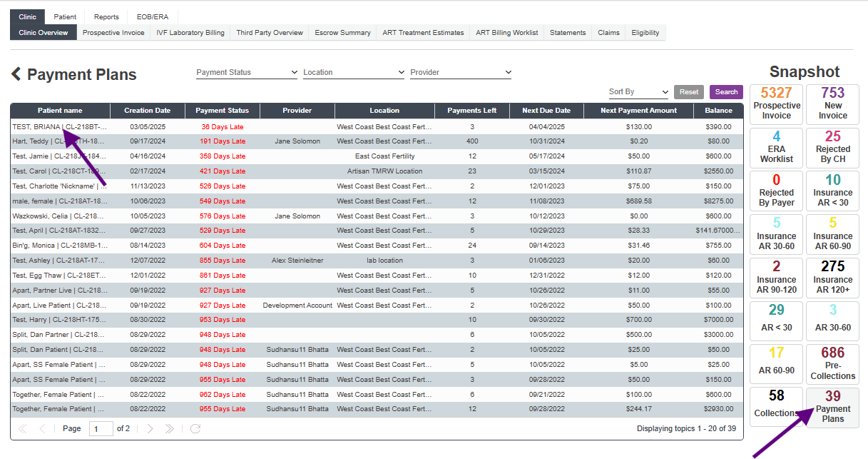Image resolution: width=868 pixels, height=459 pixels.
Task: Open the Payment Status filter dropdown
Action: pos(247,72)
